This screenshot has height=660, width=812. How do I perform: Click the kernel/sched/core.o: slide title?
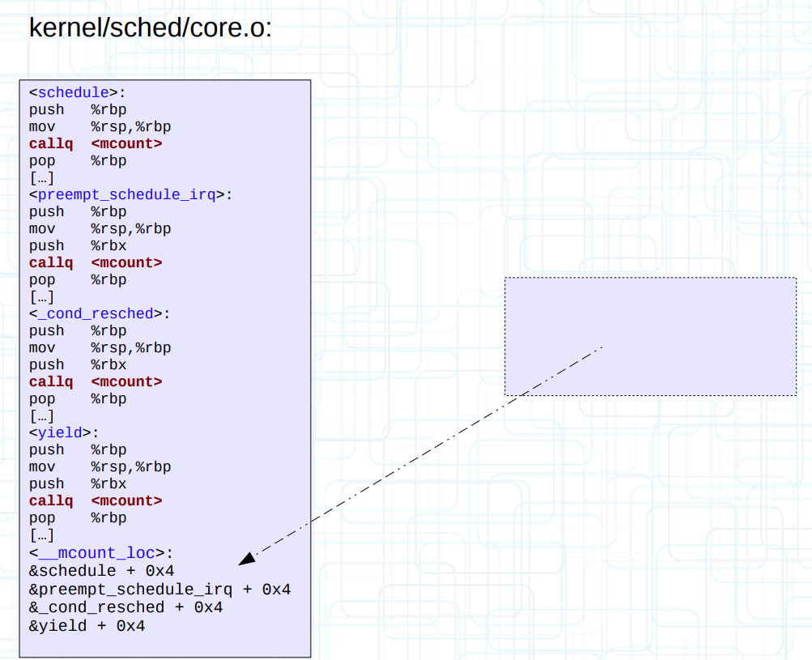(x=151, y=28)
